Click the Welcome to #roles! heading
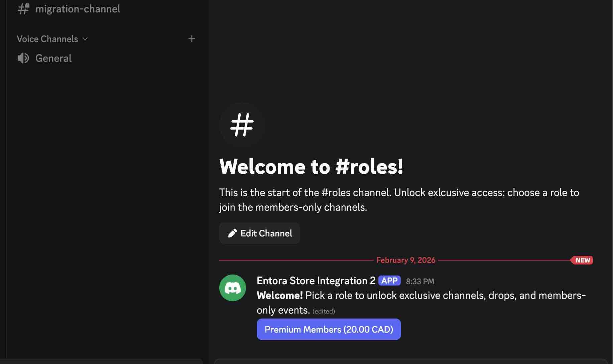The width and height of the screenshot is (613, 364). (311, 167)
